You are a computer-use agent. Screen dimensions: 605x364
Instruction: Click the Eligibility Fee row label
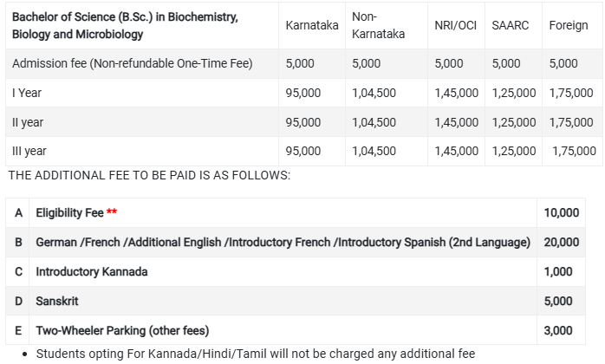pyautogui.click(x=70, y=212)
